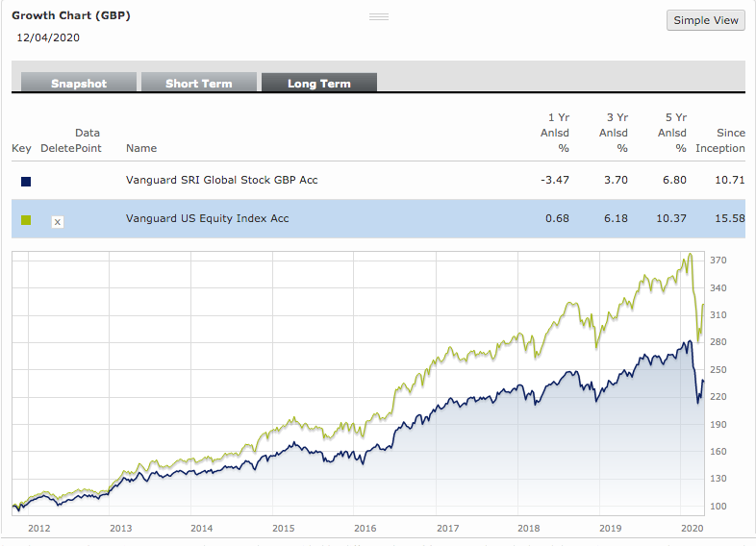The width and height of the screenshot is (756, 546).
Task: Click the Simple View button
Action: 705,20
